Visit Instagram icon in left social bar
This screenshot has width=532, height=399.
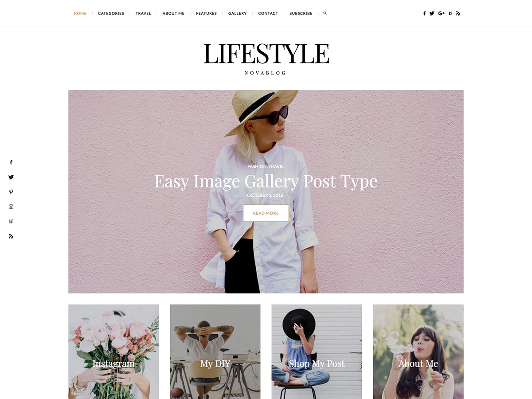(x=11, y=207)
